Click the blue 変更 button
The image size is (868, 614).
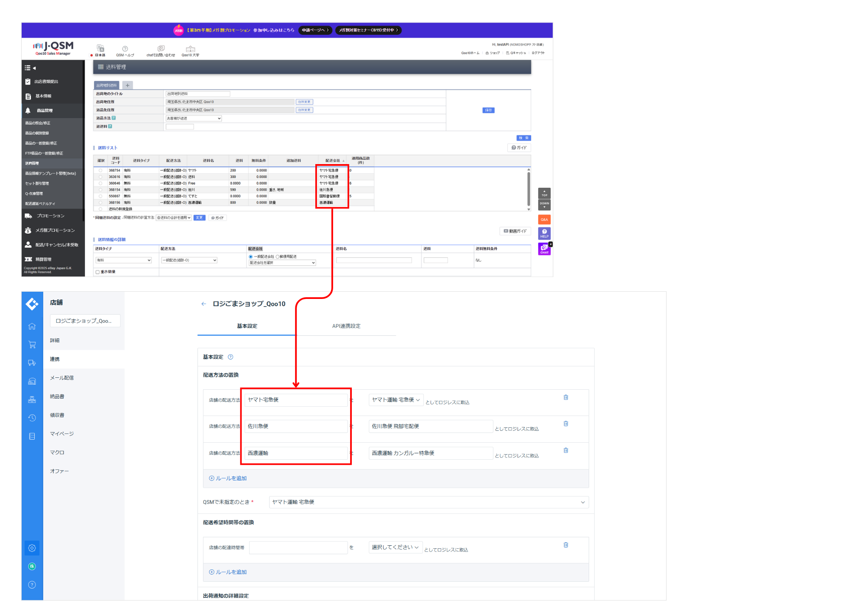pos(199,218)
